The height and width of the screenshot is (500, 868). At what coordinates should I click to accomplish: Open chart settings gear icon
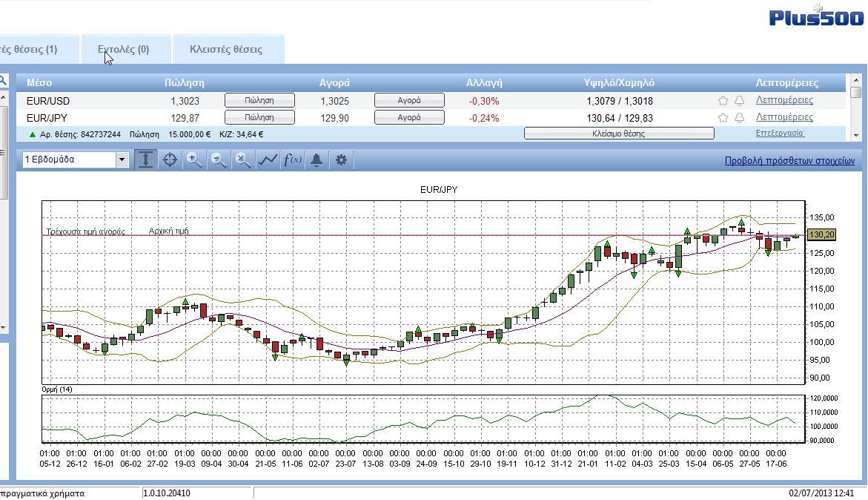[341, 160]
